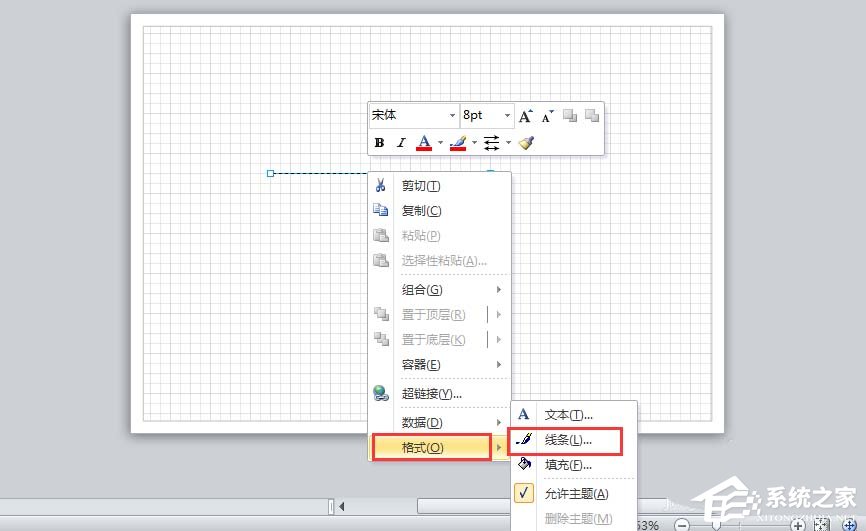
Task: Click the Bold formatting icon
Action: click(379, 143)
